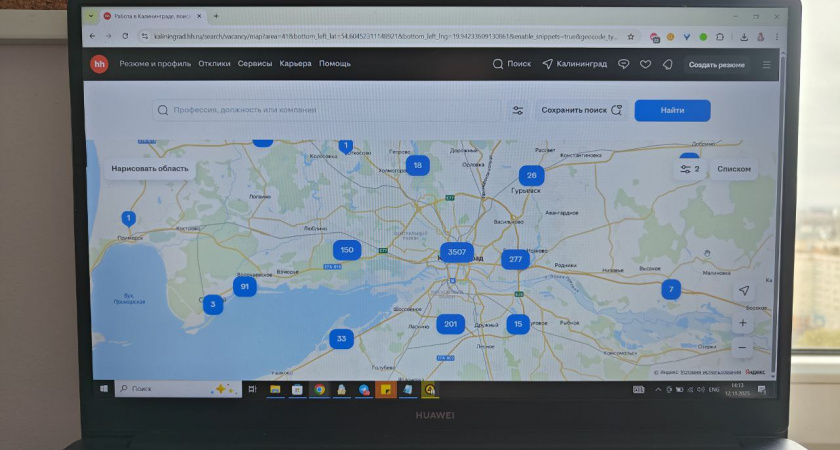Open the Сервисы menu item
Image resolution: width=840 pixels, height=450 pixels.
tap(254, 64)
